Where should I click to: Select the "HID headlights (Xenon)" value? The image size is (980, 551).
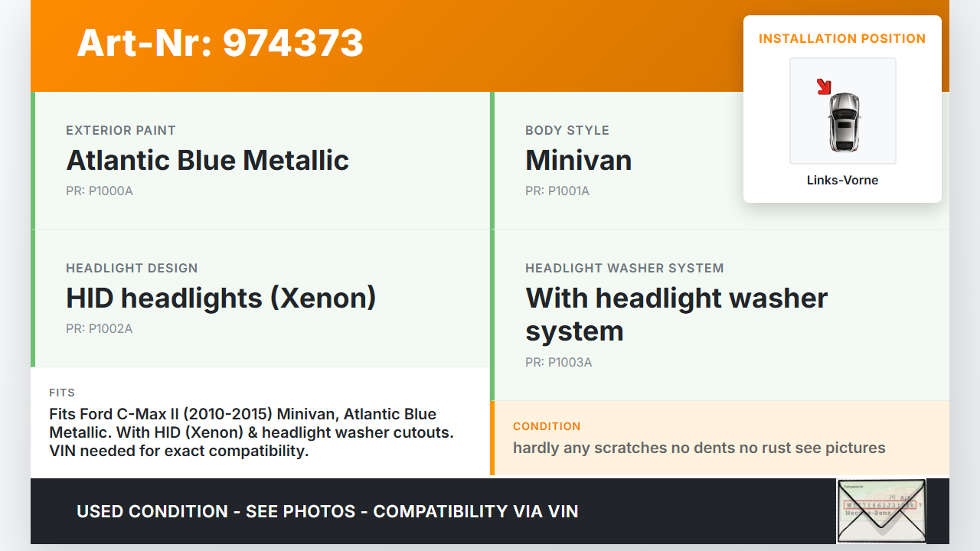[x=221, y=298]
